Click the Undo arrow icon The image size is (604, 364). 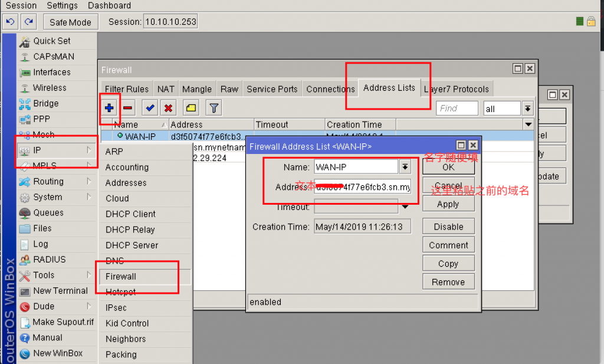11,22
